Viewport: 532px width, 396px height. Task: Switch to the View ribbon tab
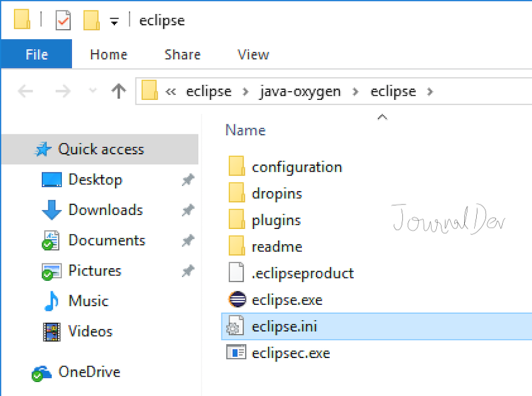[x=253, y=55]
